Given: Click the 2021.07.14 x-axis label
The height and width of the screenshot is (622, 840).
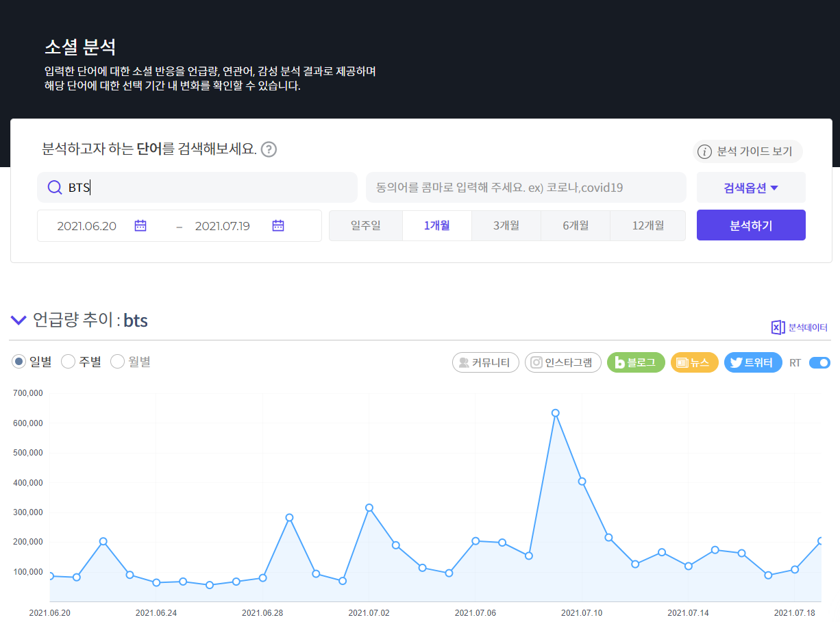Looking at the screenshot, I should [688, 613].
